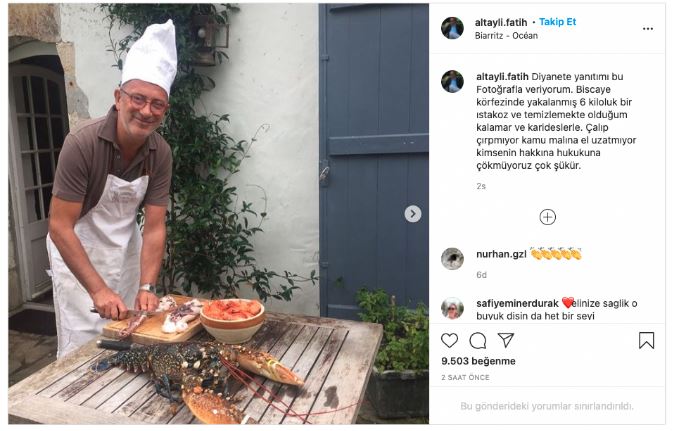Go to the next photo with the arrow
This screenshot has height=431, width=681.
coord(413,214)
